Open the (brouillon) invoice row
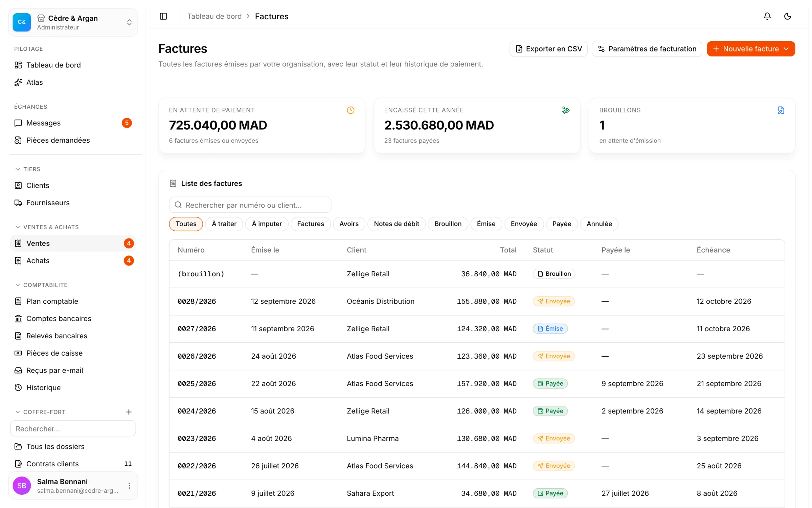The width and height of the screenshot is (812, 508). pyautogui.click(x=477, y=274)
